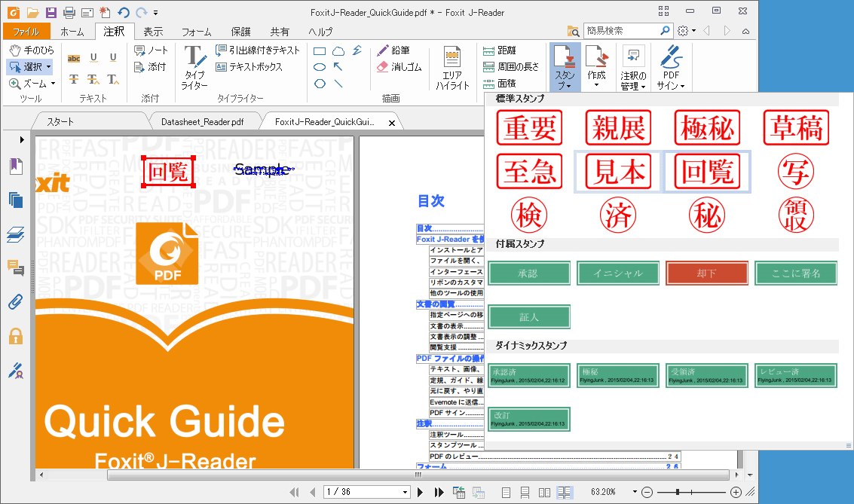Screen dimensions: 854x504
Task: Open the zoom percentage dropdown
Action: pos(635,492)
